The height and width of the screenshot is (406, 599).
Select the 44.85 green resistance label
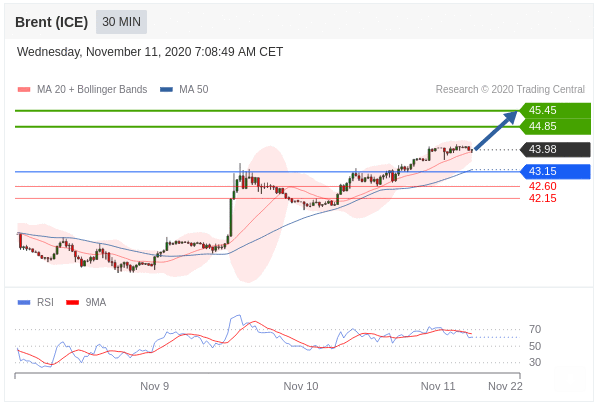click(555, 126)
